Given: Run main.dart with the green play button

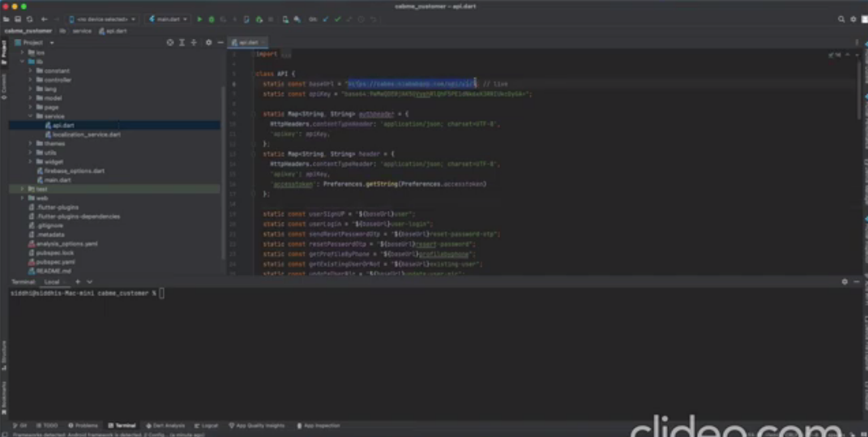Looking at the screenshot, I should 200,19.
